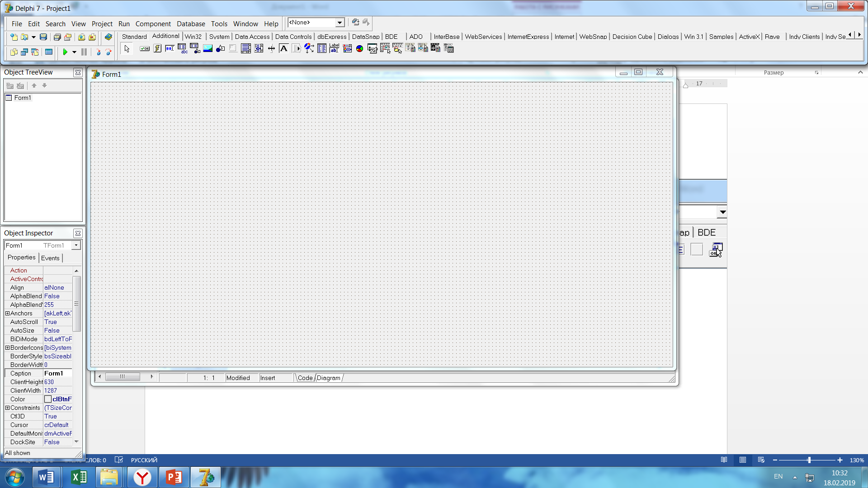The height and width of the screenshot is (488, 868).
Task: Click the New Items toolbar icon
Action: pyautogui.click(x=14, y=37)
